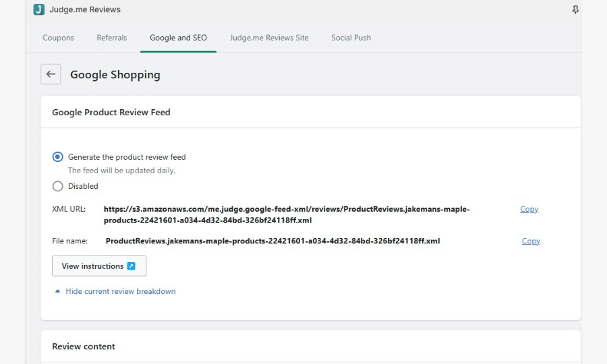This screenshot has width=607, height=364.
Task: Click the pin icon in the app header
Action: (575, 10)
